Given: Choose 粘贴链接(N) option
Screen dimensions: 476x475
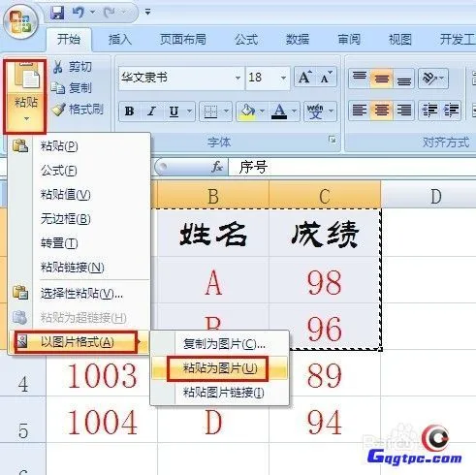Looking at the screenshot, I should click(79, 268).
